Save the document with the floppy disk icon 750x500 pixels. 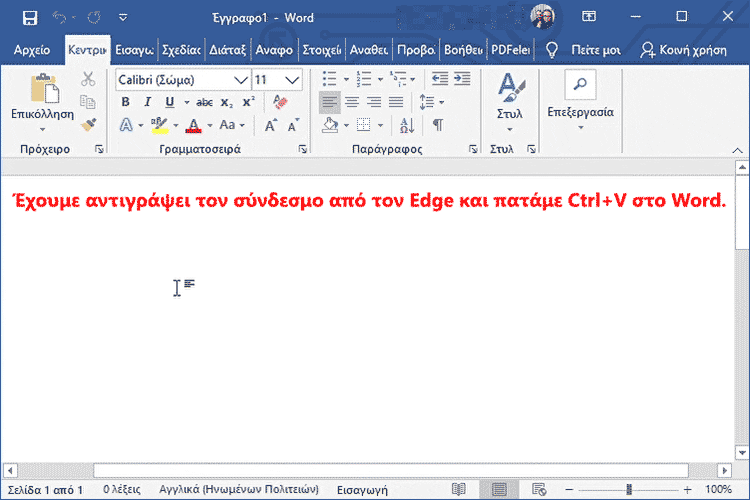click(30, 18)
